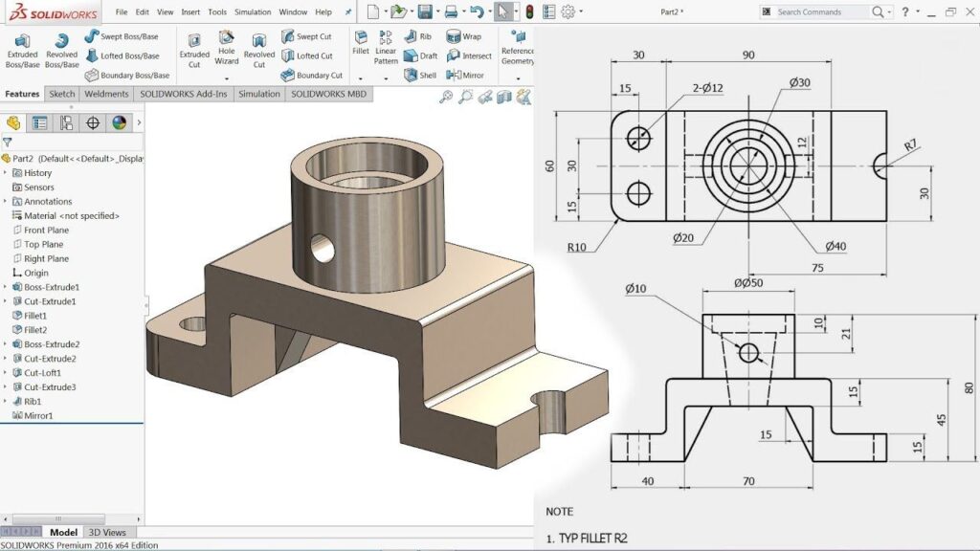Click the Rebuild traffic light icon

coord(529,12)
